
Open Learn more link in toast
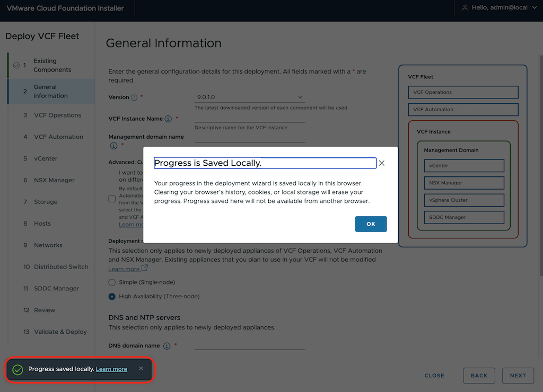pos(111,369)
